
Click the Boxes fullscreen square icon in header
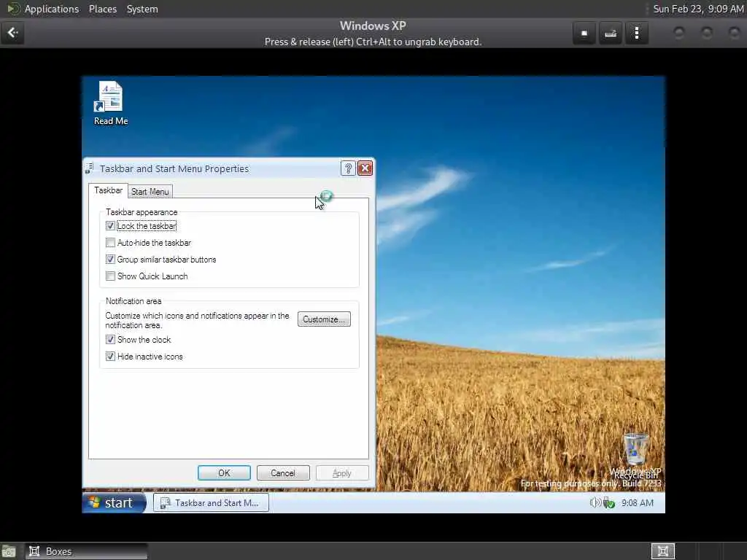tap(584, 33)
